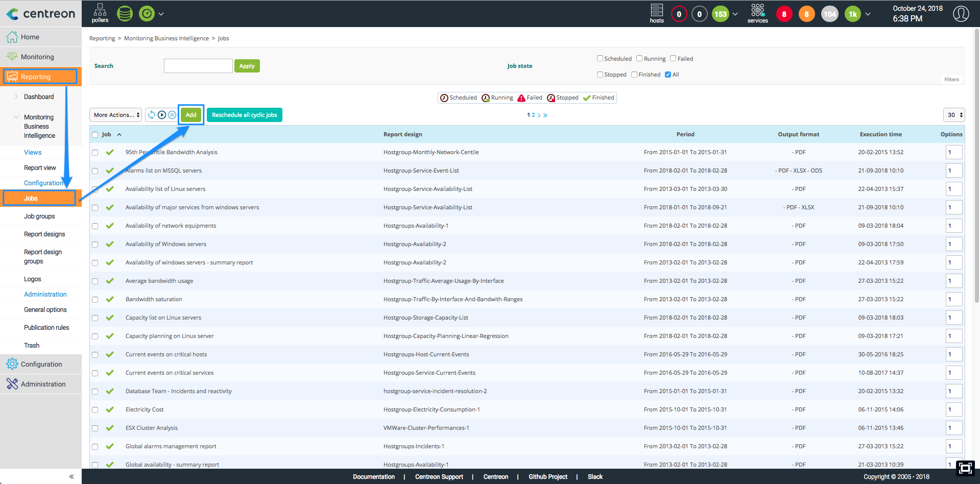The width and height of the screenshot is (980, 484).
Task: Open the More Actions dropdown
Action: [x=116, y=115]
